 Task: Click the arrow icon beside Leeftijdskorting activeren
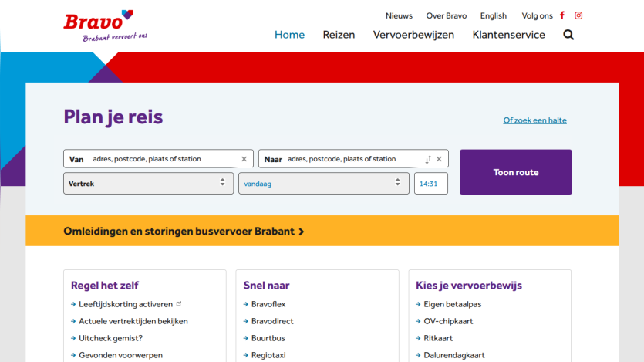click(x=73, y=304)
